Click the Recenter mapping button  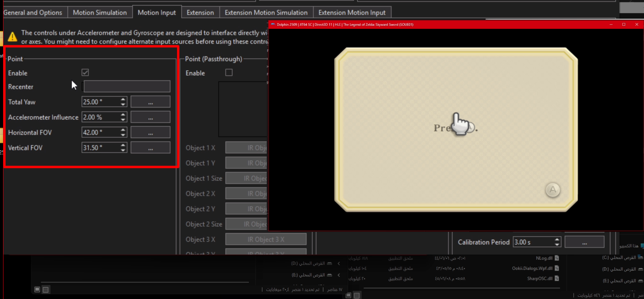pyautogui.click(x=127, y=86)
